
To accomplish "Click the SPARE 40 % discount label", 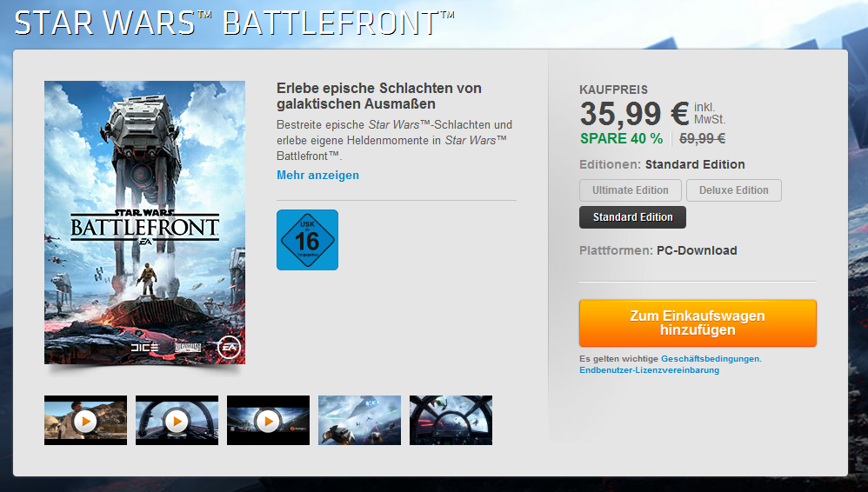I will pyautogui.click(x=621, y=139).
